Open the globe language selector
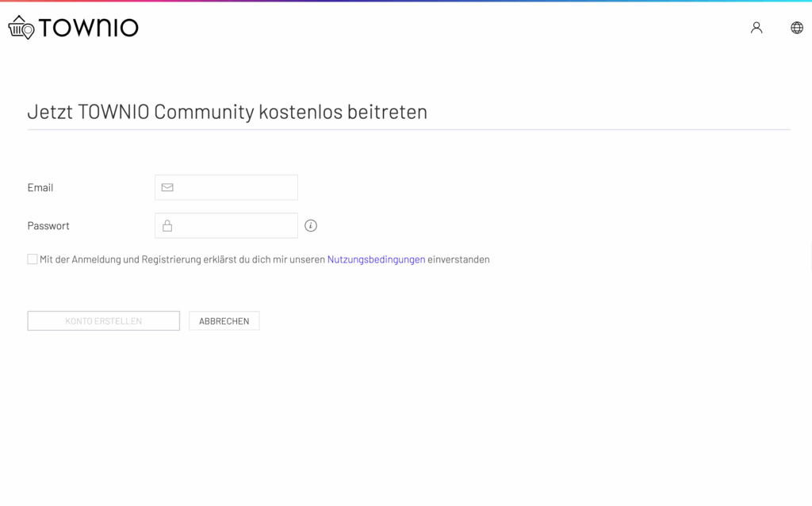Screen dimensions: 812x506 point(797,28)
